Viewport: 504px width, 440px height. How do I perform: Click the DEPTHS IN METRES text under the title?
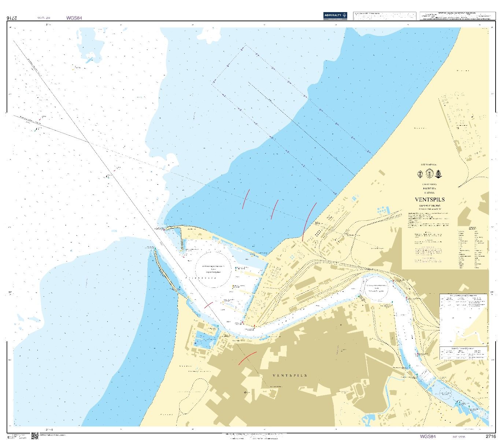[429, 206]
